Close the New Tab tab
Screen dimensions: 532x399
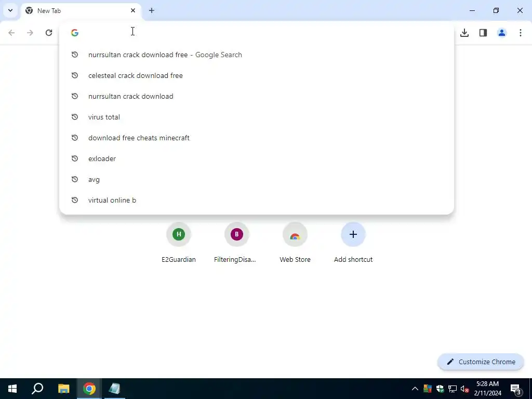133,10
